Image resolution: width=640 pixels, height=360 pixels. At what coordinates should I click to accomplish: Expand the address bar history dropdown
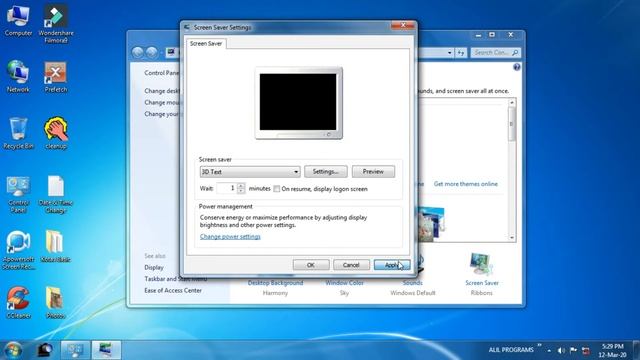click(449, 53)
